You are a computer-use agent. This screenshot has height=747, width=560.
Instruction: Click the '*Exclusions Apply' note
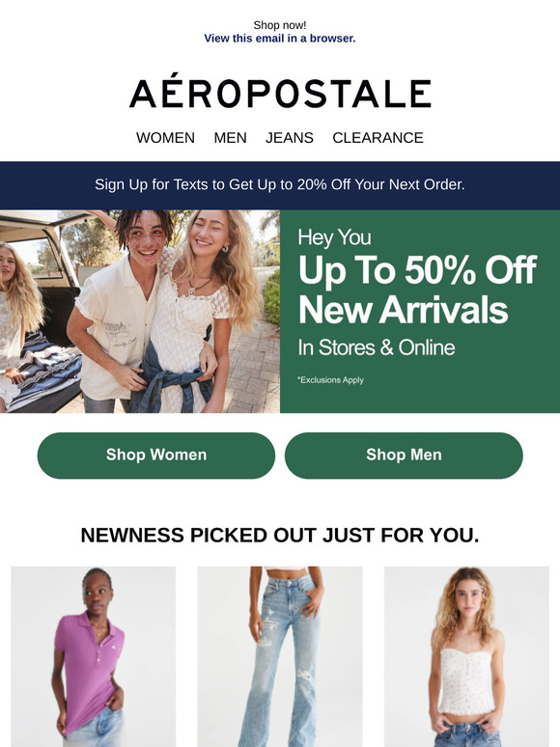tap(331, 379)
